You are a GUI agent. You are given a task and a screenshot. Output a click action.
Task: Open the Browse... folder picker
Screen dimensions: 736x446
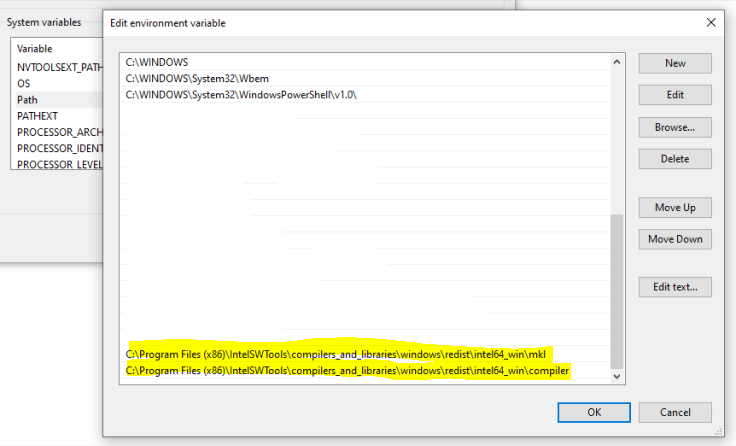coord(675,127)
